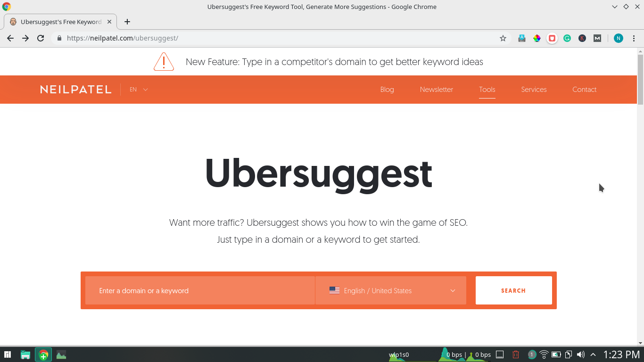Image resolution: width=644 pixels, height=362 pixels.
Task: Open the EN language dropdown
Action: [x=139, y=90]
